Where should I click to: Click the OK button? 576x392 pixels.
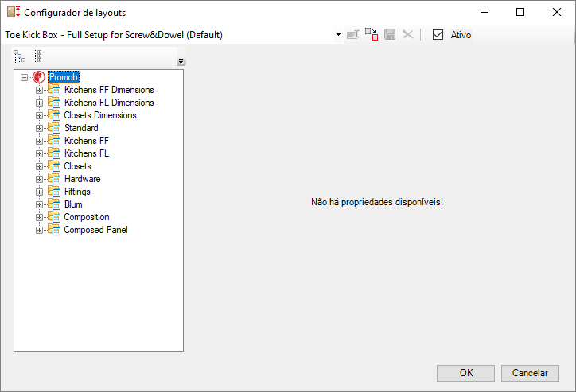click(x=465, y=373)
